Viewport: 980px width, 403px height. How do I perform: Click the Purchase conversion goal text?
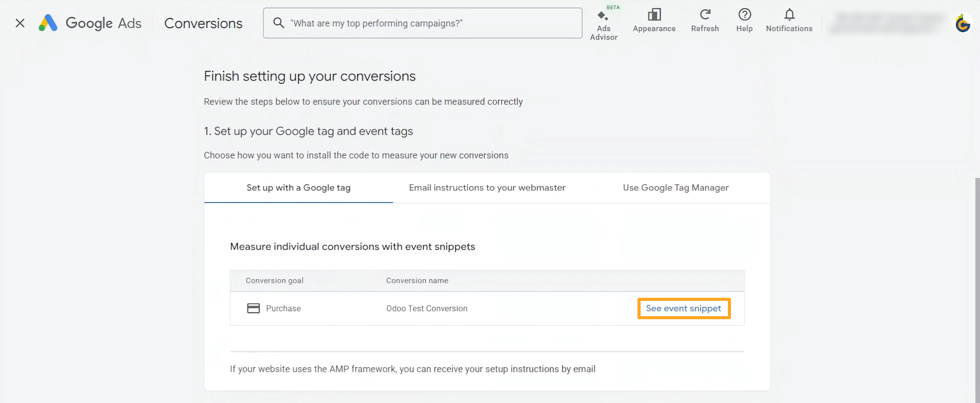pyautogui.click(x=283, y=309)
